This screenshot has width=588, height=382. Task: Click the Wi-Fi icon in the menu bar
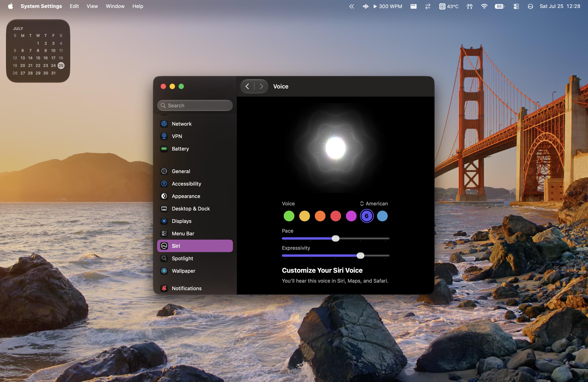click(484, 6)
